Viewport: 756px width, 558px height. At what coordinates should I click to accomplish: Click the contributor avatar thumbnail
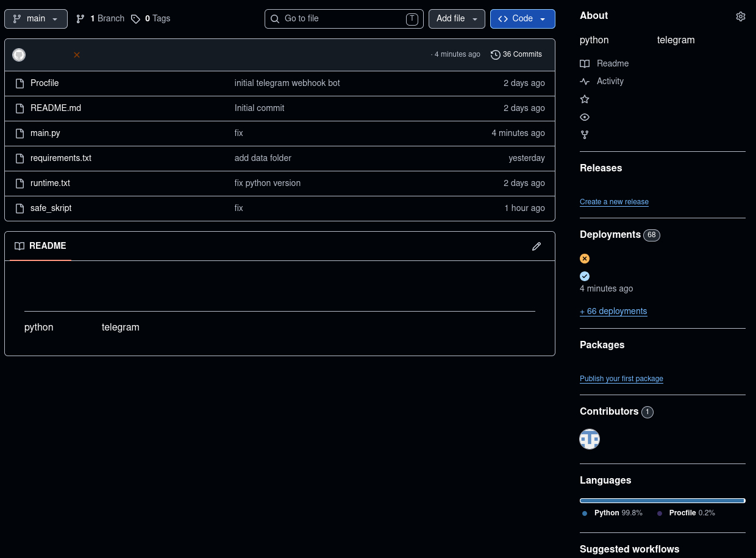pos(590,439)
